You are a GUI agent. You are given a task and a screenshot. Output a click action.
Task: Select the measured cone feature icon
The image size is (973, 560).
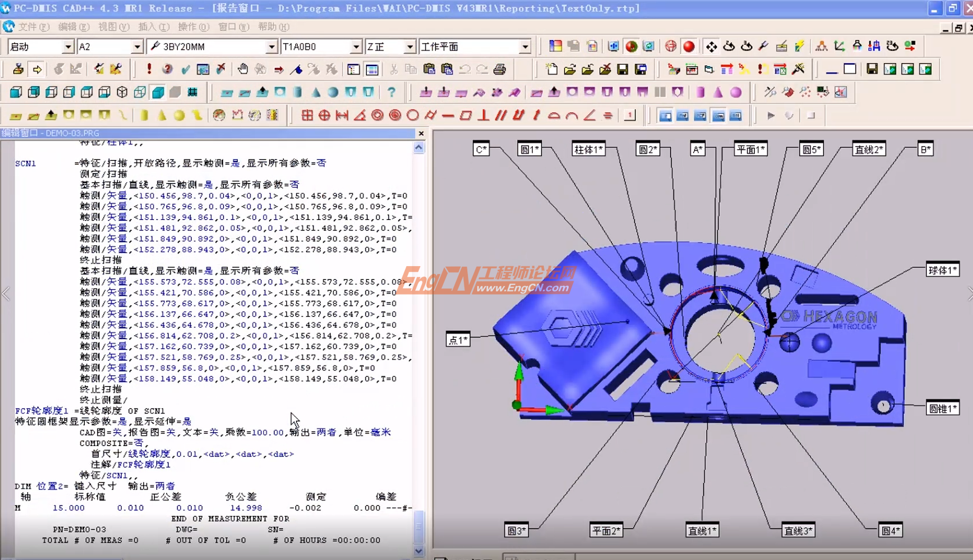315,92
